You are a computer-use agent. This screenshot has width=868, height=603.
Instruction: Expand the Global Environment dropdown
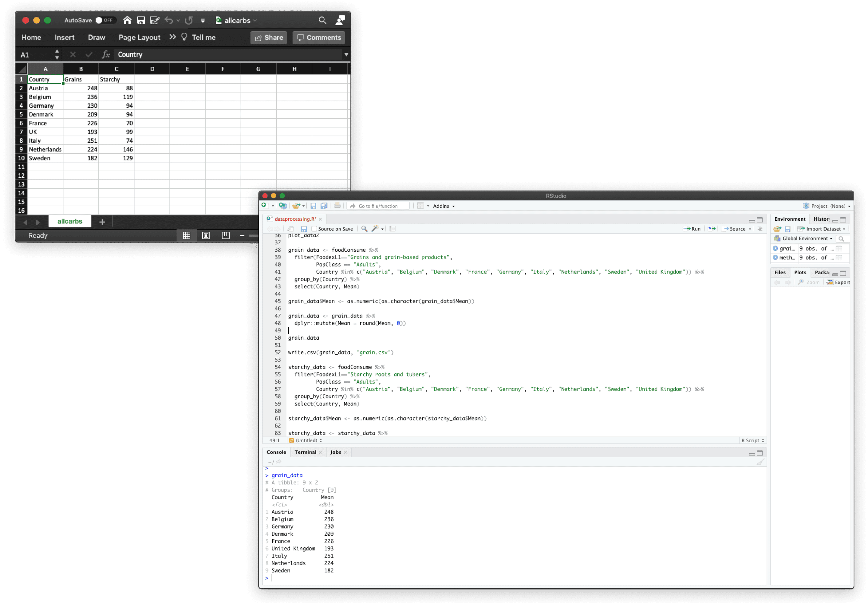point(807,238)
